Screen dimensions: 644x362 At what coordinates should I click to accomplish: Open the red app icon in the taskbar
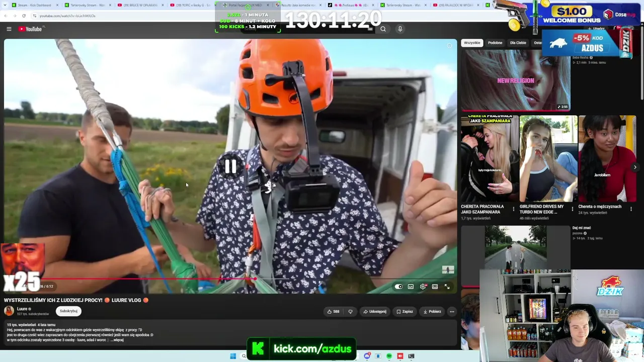[400, 356]
